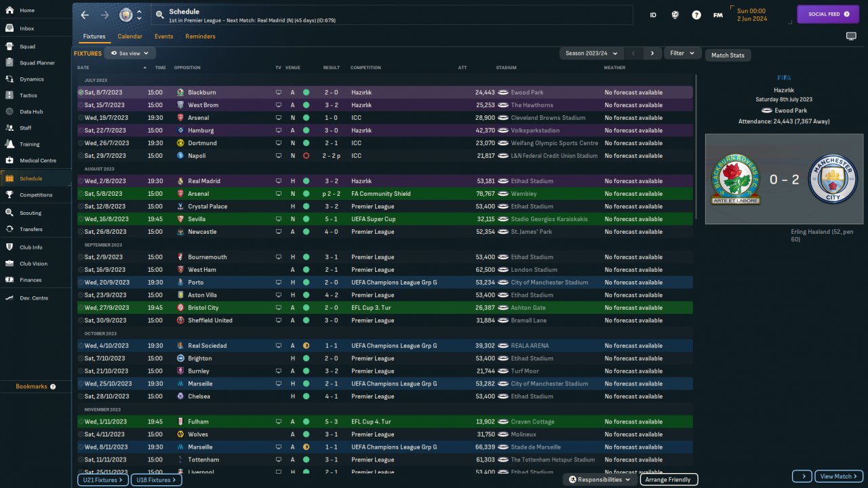Click the help question mark icon

pos(696,15)
